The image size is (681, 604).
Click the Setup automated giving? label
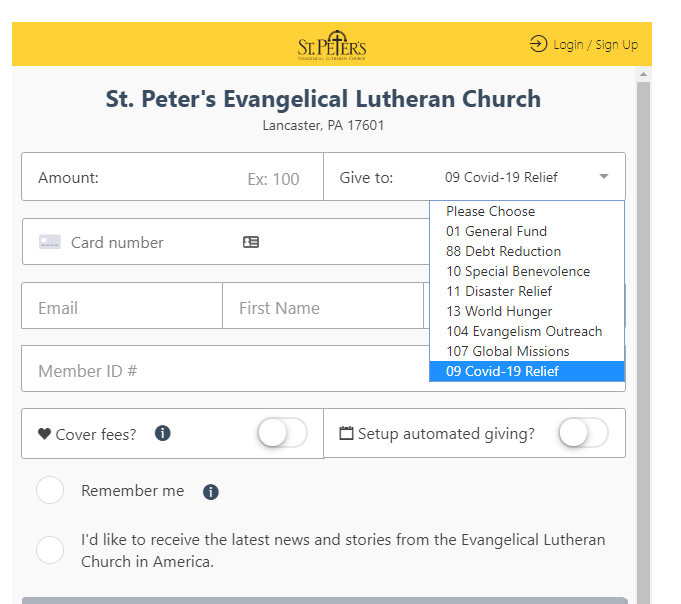click(446, 433)
